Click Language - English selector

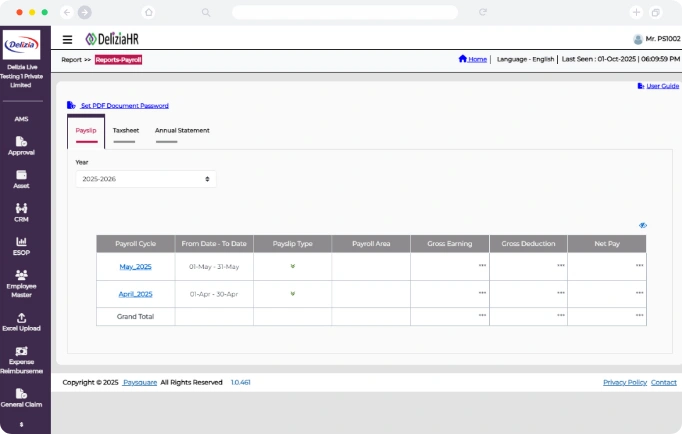(x=525, y=59)
